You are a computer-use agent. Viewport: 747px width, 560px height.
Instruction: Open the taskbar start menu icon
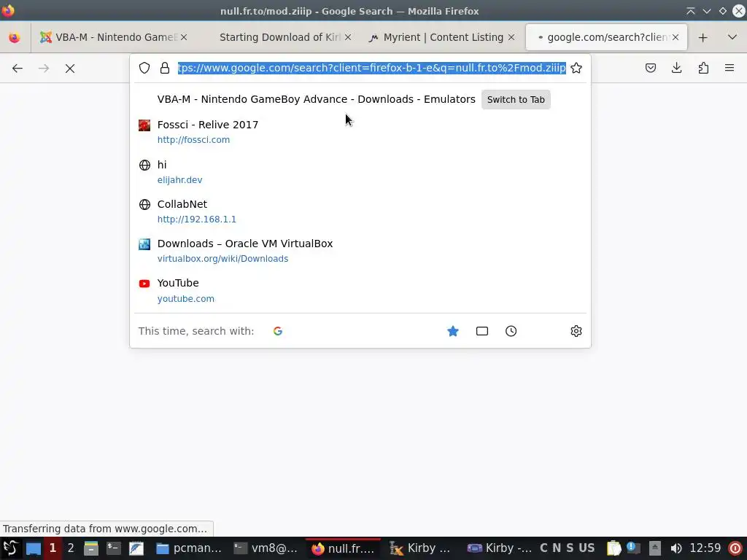tap(10, 548)
